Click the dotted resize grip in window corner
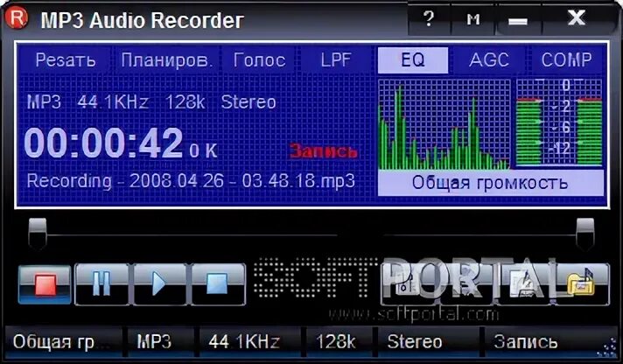 (608, 348)
